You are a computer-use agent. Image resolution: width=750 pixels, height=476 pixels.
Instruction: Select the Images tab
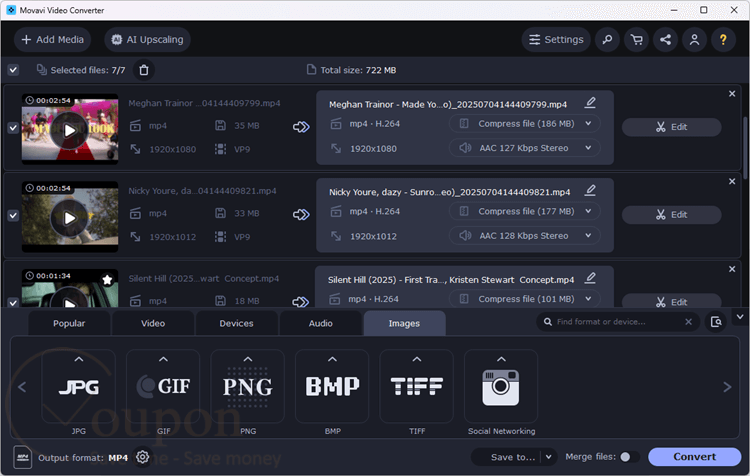(405, 323)
